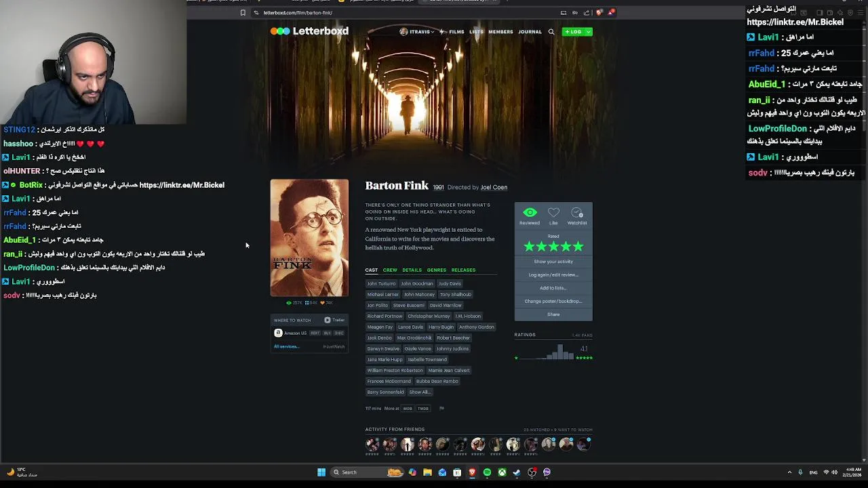The height and width of the screenshot is (488, 868).
Task: Open Steam from the taskbar
Action: click(517, 472)
